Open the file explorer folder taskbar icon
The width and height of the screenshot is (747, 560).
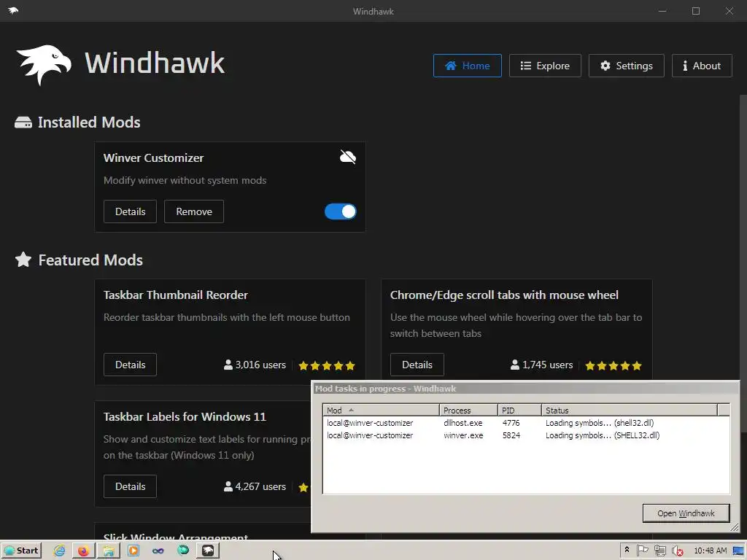click(x=109, y=551)
